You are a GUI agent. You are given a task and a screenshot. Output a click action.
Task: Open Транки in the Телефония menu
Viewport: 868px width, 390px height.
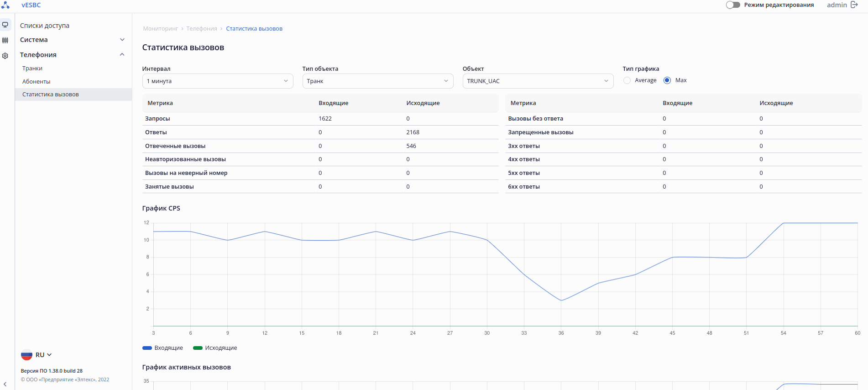[32, 69]
